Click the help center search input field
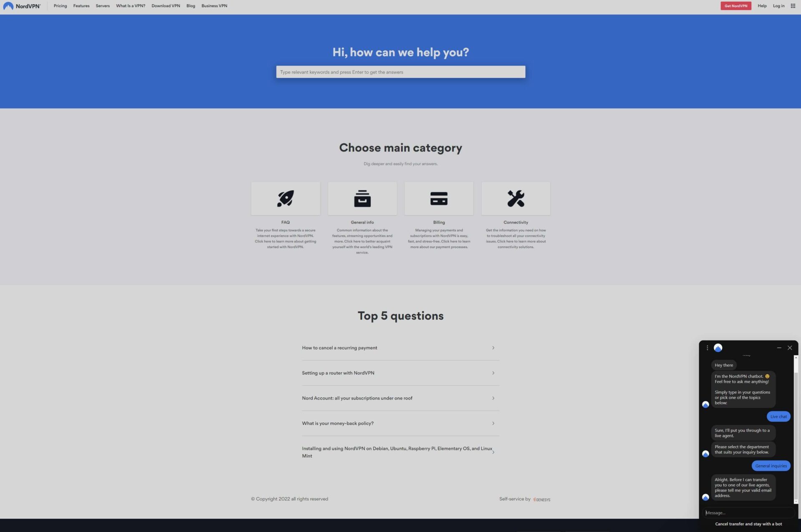The width and height of the screenshot is (801, 532). coord(400,71)
